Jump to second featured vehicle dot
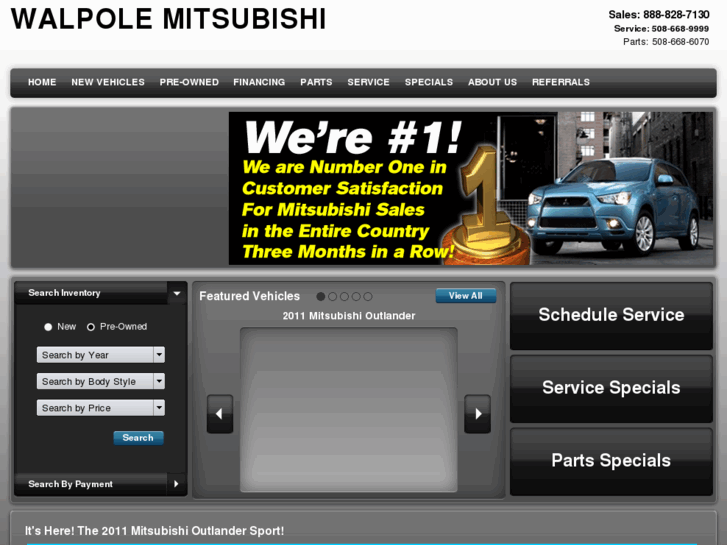This screenshot has width=727, height=545. point(332,296)
